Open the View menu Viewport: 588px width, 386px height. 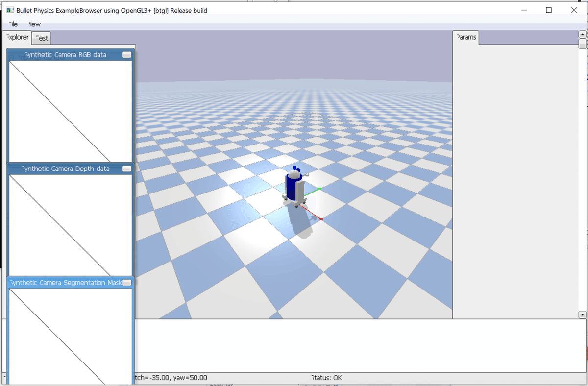click(33, 24)
